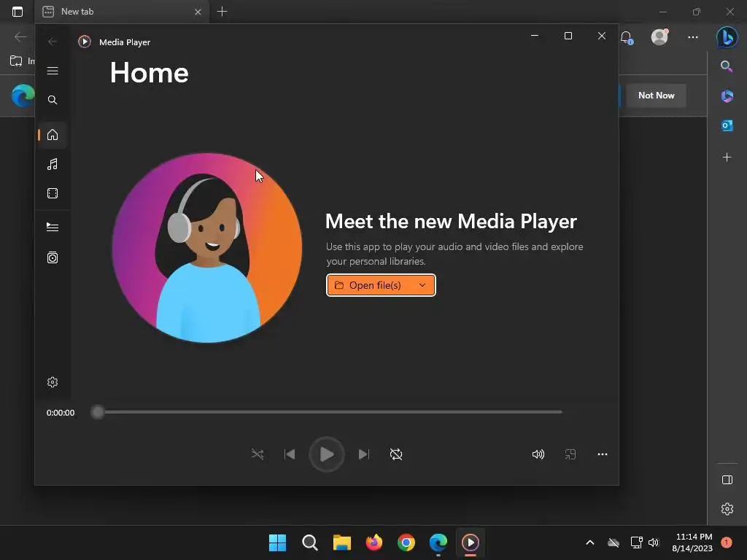Click the search icon in Media Player sidebar
This screenshot has width=747, height=560.
point(53,100)
